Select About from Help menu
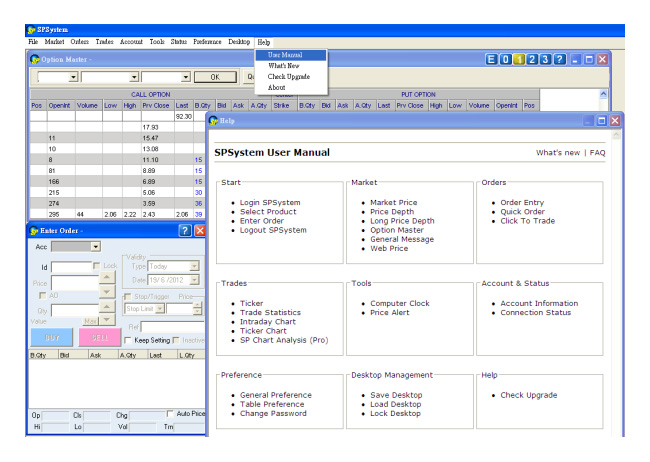 [x=291, y=87]
